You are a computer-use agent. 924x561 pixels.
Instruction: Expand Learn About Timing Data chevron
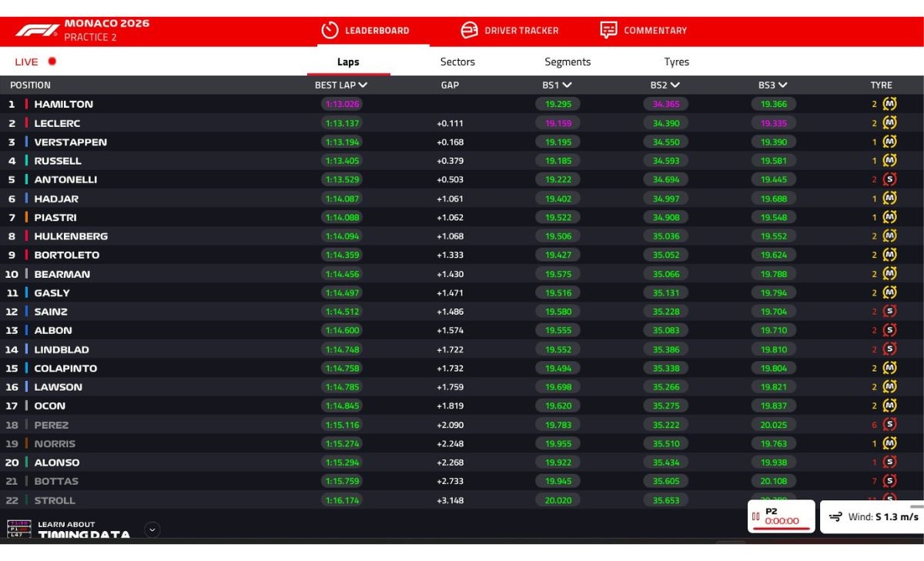tap(152, 529)
